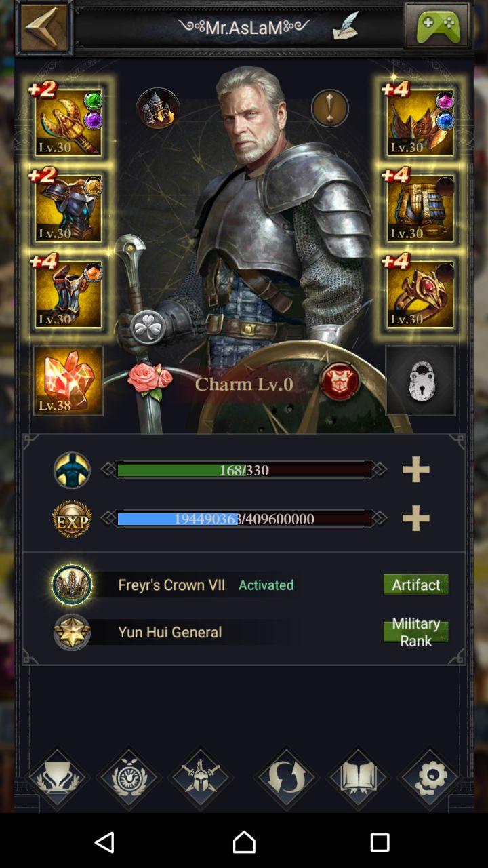
Task: Select the red rose charm icon
Action: 150,380
